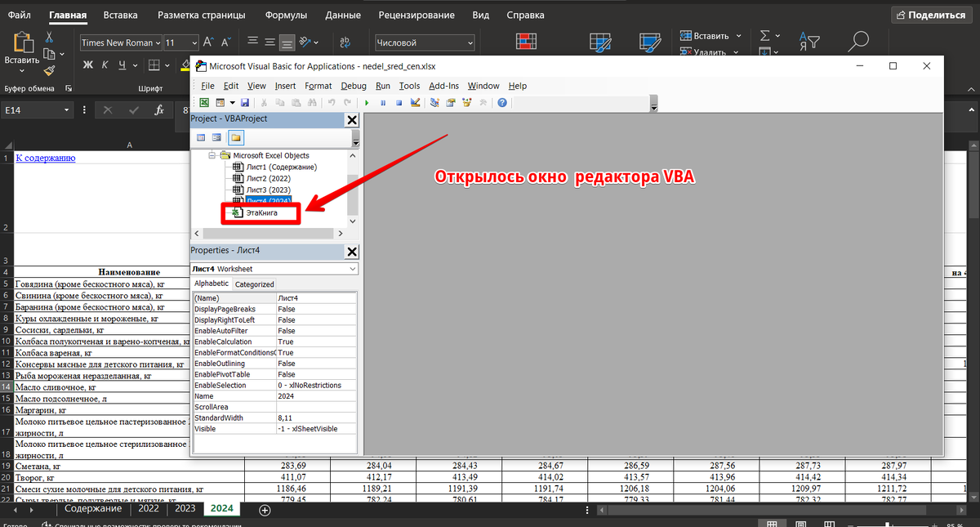Click the blue Help question mark icon
The image size is (980, 527).
tap(502, 103)
